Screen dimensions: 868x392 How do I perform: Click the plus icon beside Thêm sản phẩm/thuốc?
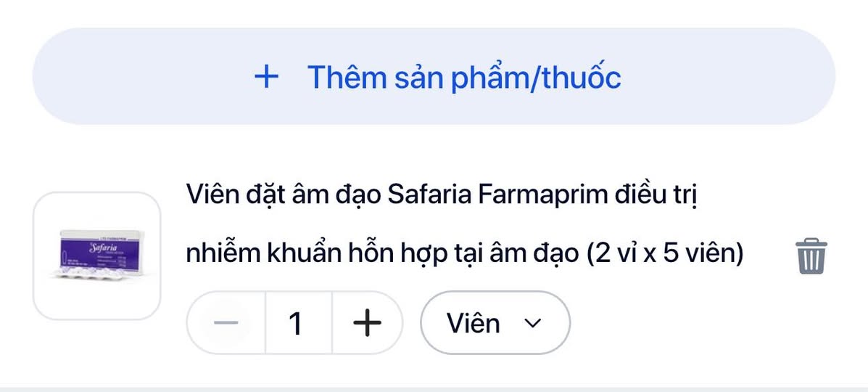pos(267,76)
